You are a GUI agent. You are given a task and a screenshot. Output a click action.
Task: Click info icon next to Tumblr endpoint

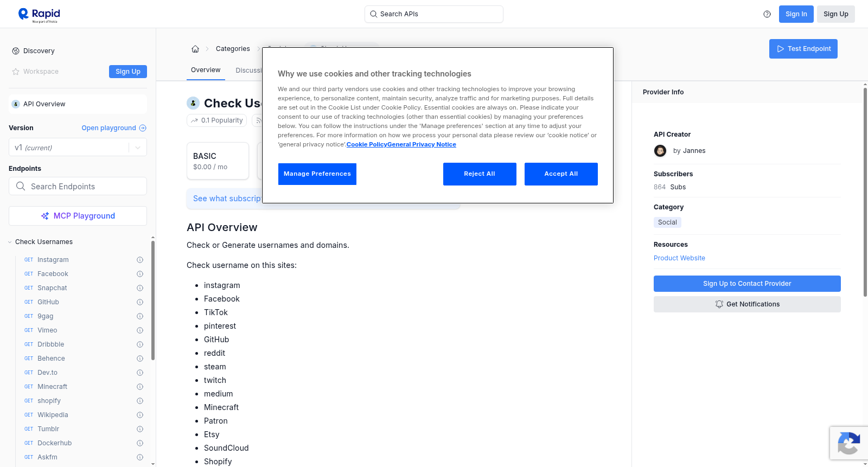pos(140,429)
